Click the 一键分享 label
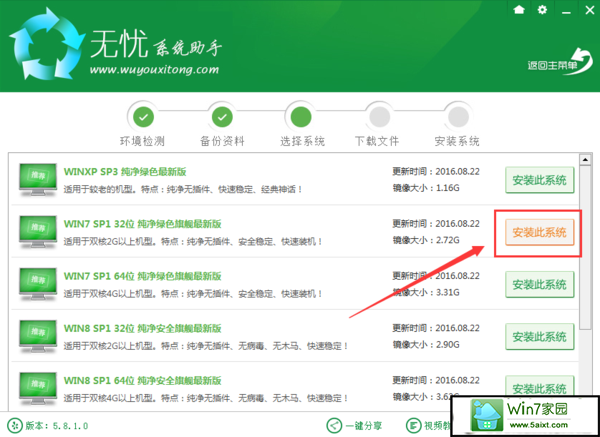The image size is (600, 437). coord(364,426)
